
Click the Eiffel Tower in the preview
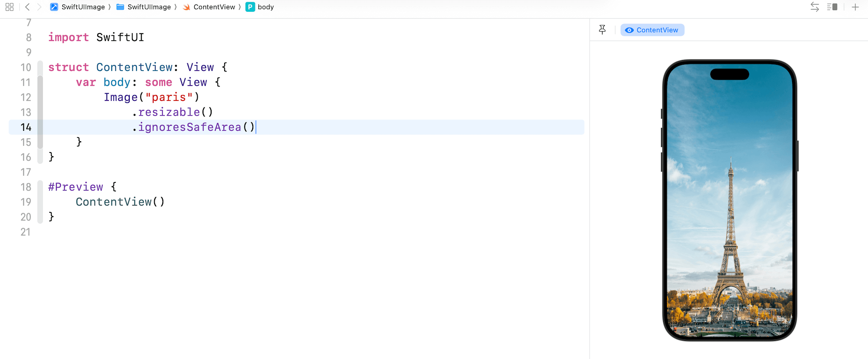pos(730,235)
